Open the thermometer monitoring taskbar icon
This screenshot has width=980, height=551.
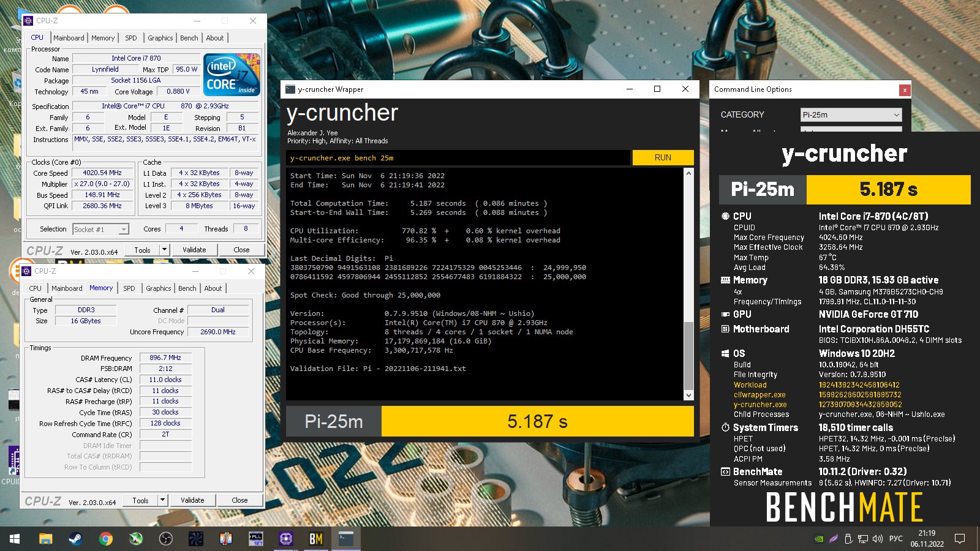pyautogui.click(x=225, y=539)
